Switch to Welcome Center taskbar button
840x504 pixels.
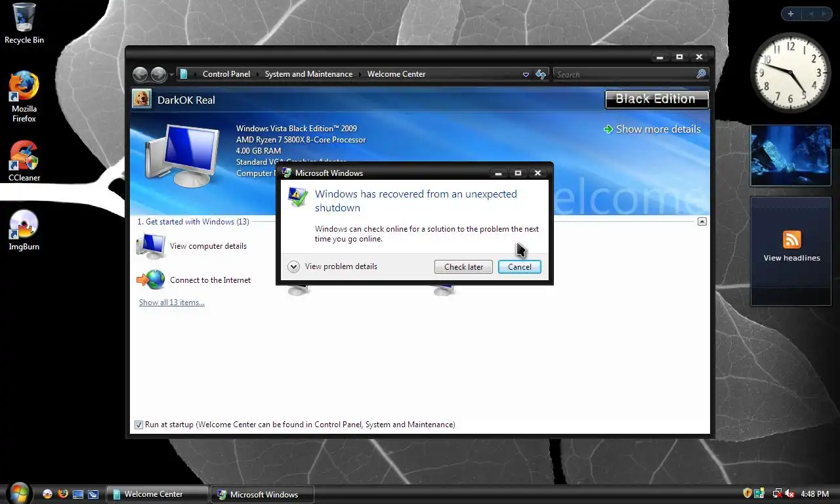tap(157, 494)
